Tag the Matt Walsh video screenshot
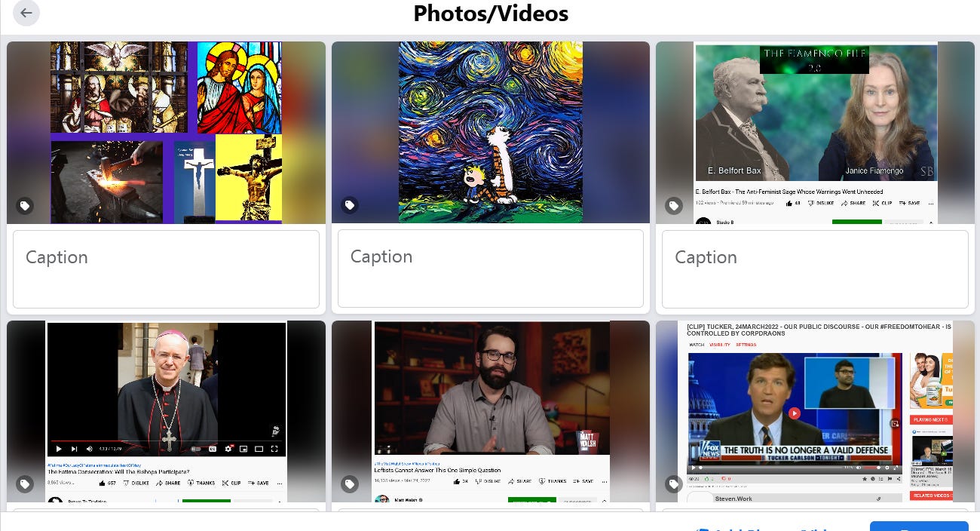 click(x=350, y=484)
